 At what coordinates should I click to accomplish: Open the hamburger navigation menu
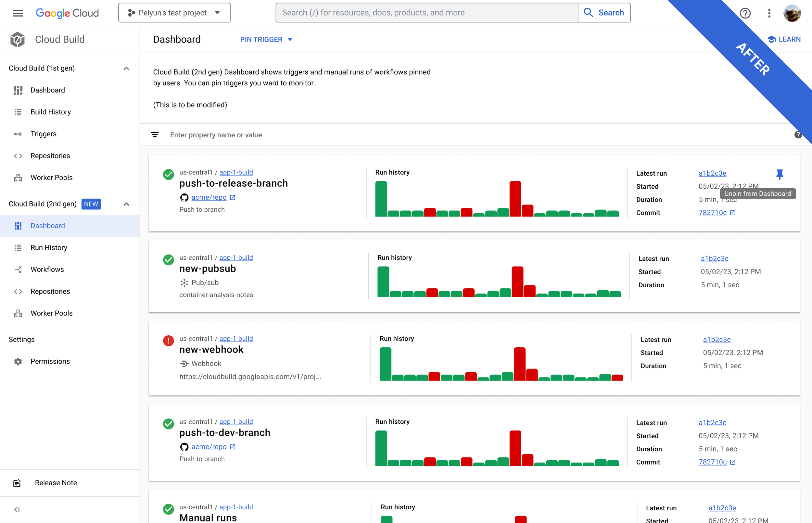pyautogui.click(x=18, y=13)
